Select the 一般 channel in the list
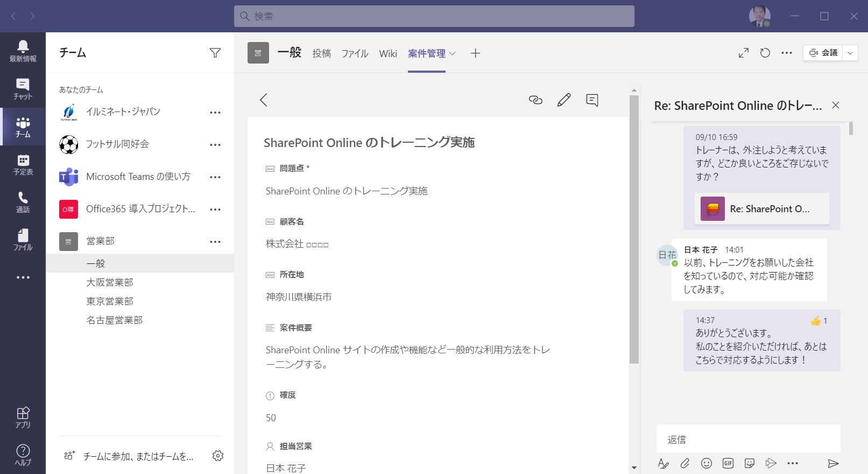 (x=140, y=263)
